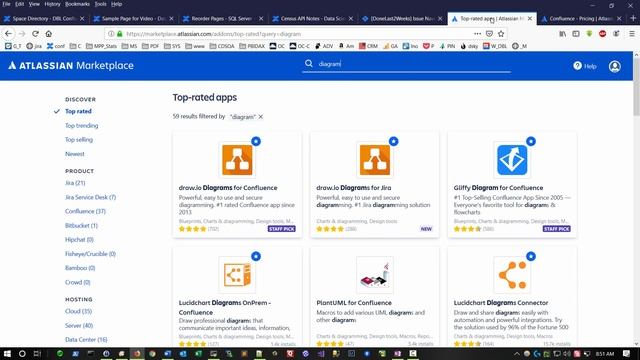Viewport: 640px width, 360px height.
Task: Open Gliffy Diagram for Confluence app icon
Action: [x=512, y=160]
